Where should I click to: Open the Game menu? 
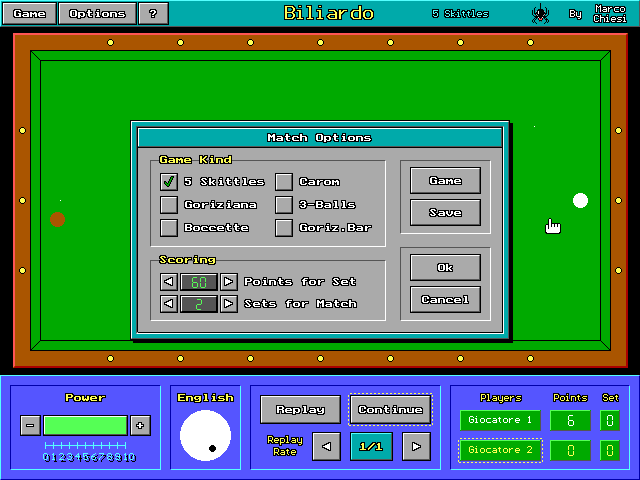point(29,13)
